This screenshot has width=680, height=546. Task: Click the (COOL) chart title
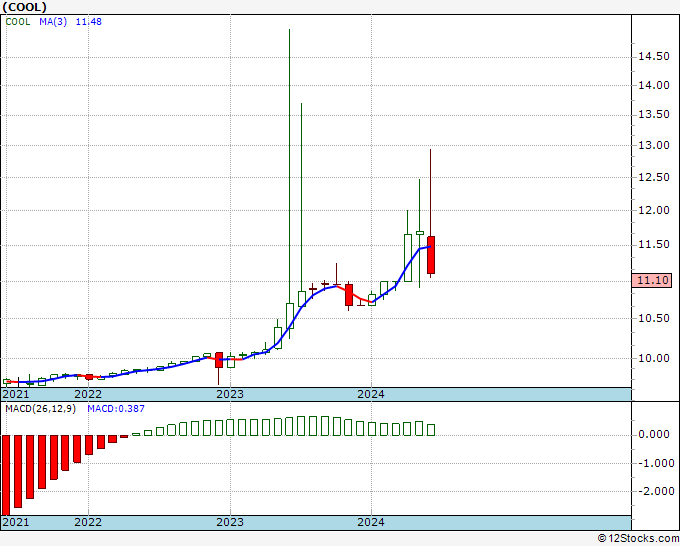[x=24, y=7]
